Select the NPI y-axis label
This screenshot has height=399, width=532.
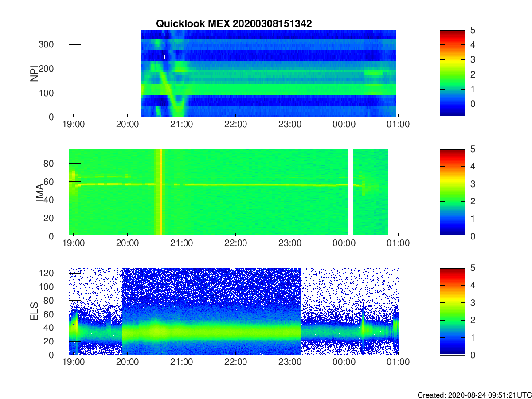[x=34, y=74]
